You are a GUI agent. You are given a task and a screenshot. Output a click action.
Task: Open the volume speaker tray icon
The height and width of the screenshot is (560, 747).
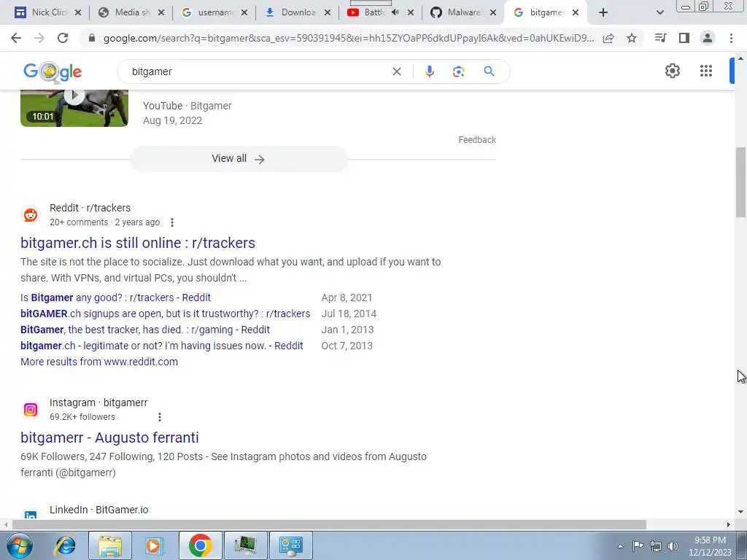[673, 546]
